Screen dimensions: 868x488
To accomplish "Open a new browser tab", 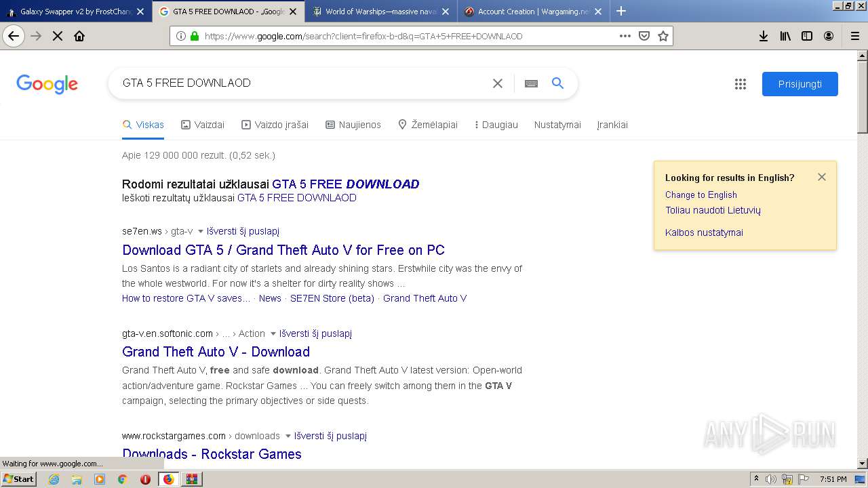I will pos(621,11).
